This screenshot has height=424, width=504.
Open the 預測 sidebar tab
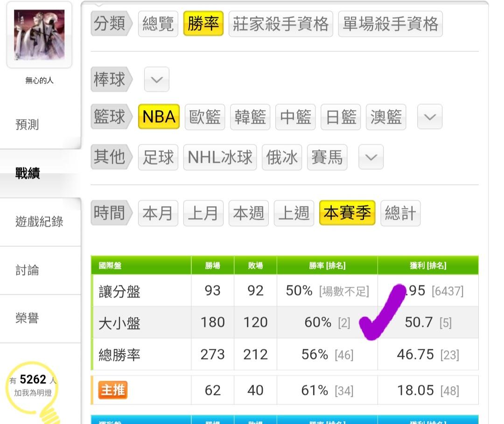(27, 125)
